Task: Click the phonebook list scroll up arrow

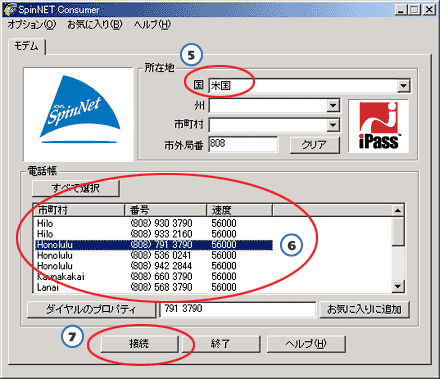Action: pos(398,210)
